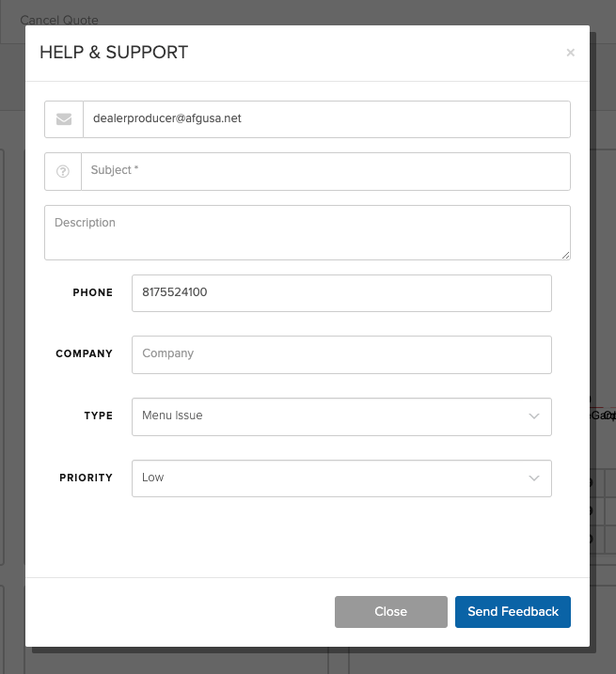Screen dimensions: 616x674
Task: Click the HELP & SUPPORT heading
Action: tap(114, 53)
